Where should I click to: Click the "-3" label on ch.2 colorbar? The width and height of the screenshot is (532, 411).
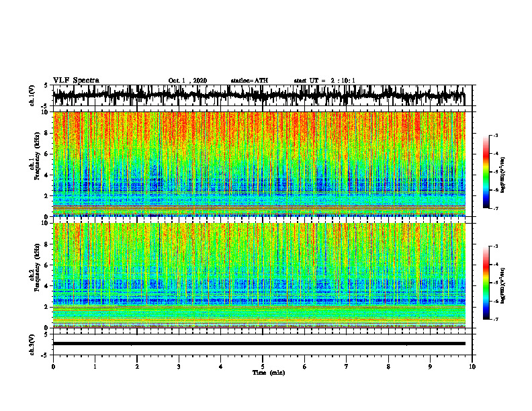pos(495,246)
